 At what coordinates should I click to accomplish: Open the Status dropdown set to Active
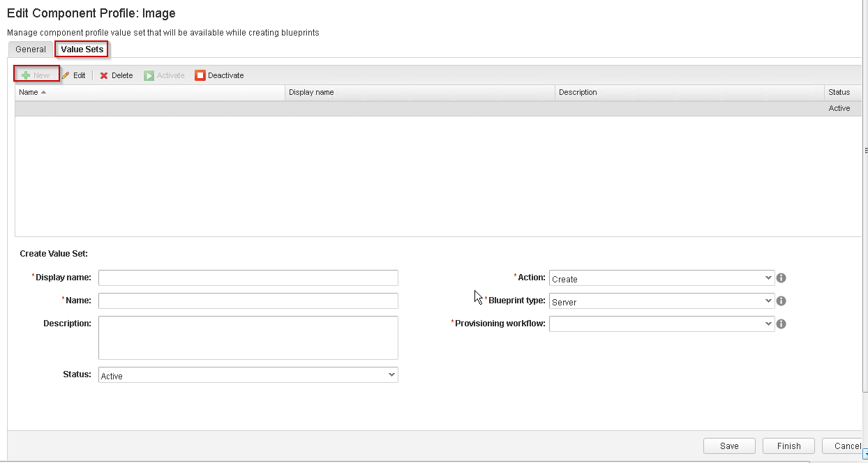[248, 375]
